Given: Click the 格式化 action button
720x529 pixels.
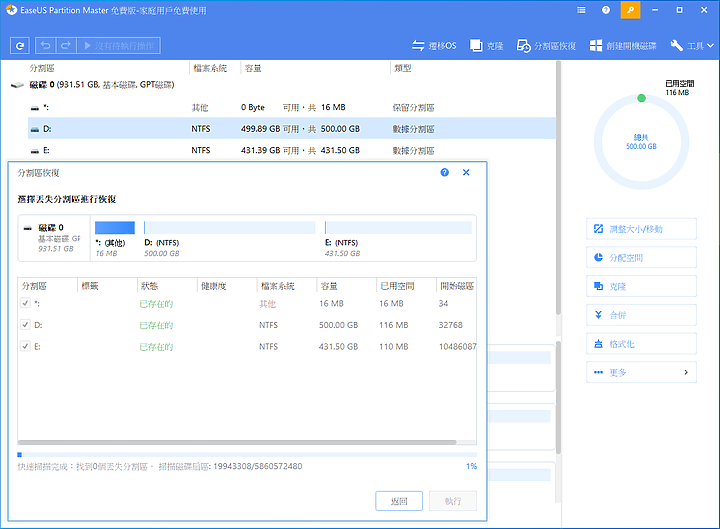Looking at the screenshot, I should [641, 343].
